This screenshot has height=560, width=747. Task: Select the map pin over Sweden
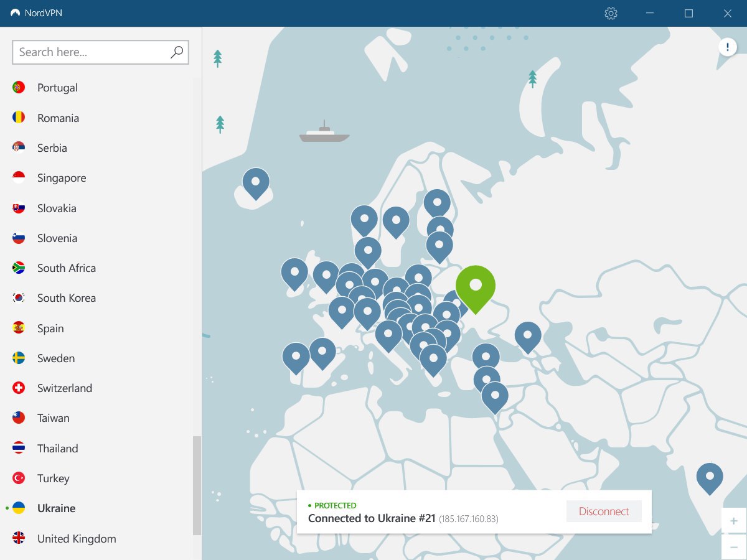(396, 222)
